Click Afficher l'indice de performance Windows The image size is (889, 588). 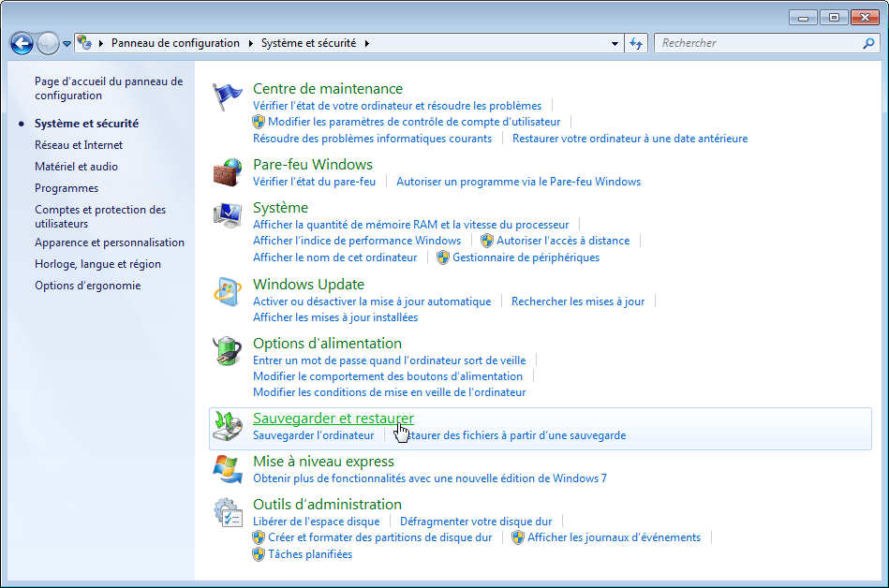tap(357, 241)
